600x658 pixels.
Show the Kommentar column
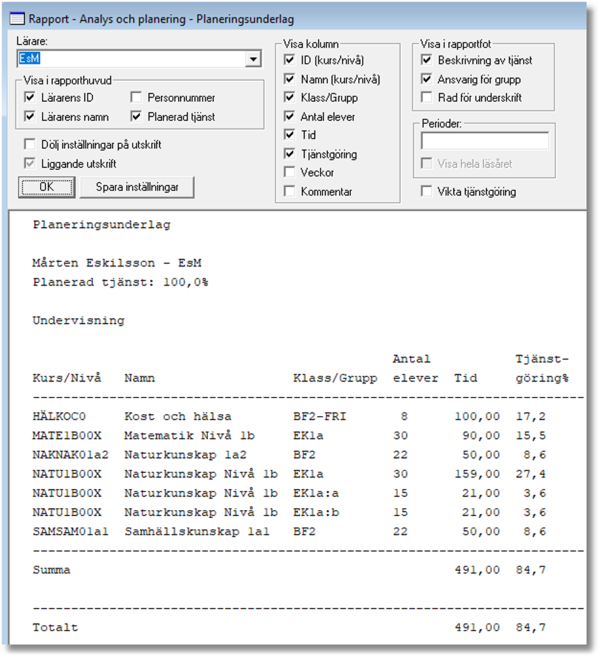pos(290,191)
